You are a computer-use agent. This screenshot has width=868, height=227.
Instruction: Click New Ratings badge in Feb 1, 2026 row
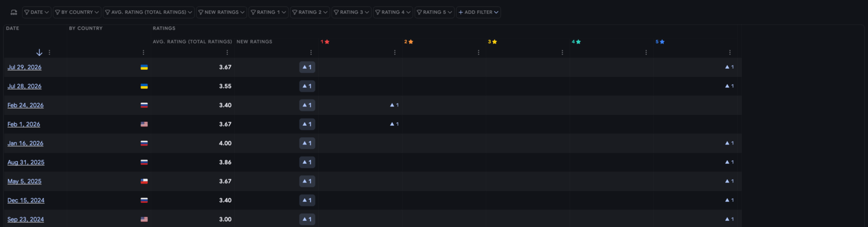[x=307, y=124]
